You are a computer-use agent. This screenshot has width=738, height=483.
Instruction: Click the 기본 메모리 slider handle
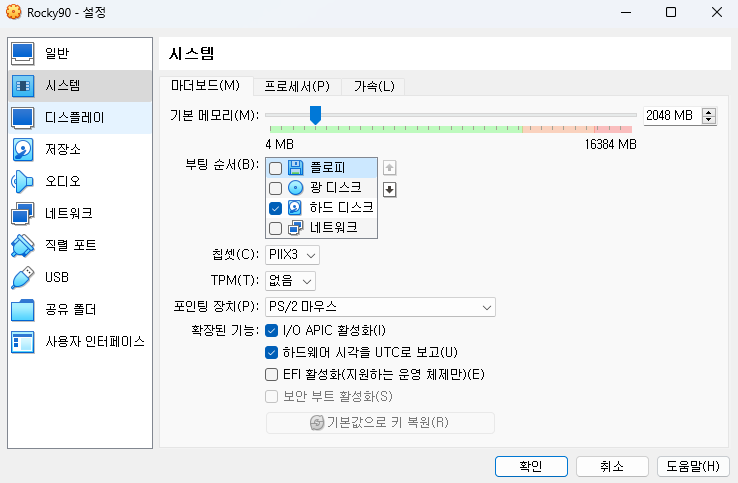coord(315,115)
